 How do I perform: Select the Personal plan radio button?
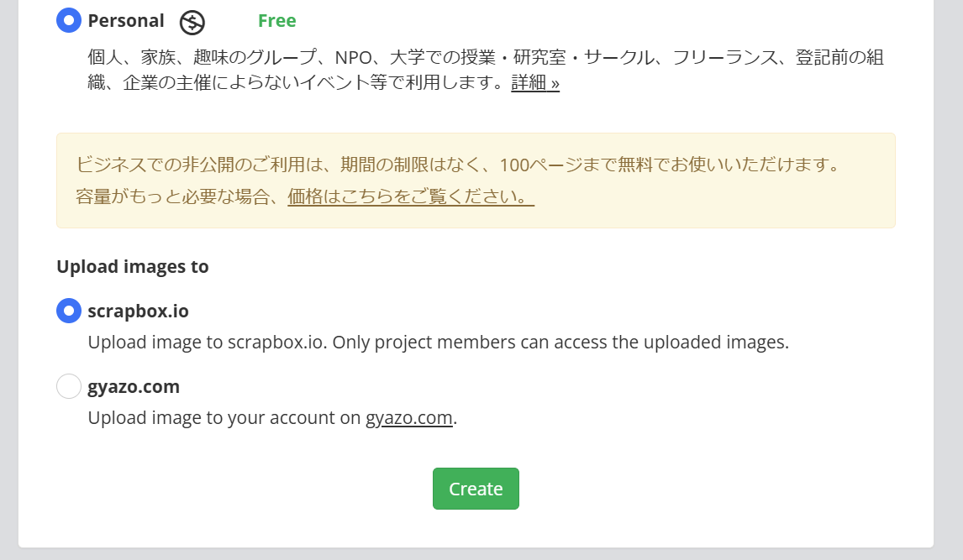[x=69, y=20]
